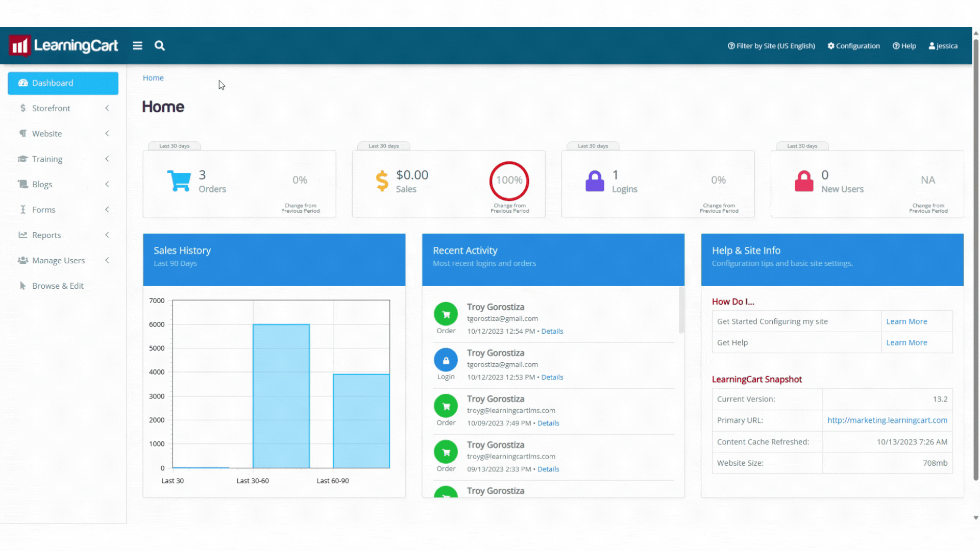Click the LearningCart logo

point(63,46)
